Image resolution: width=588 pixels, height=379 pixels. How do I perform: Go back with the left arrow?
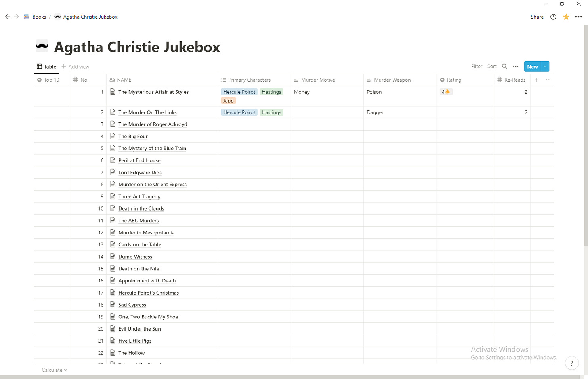point(8,17)
